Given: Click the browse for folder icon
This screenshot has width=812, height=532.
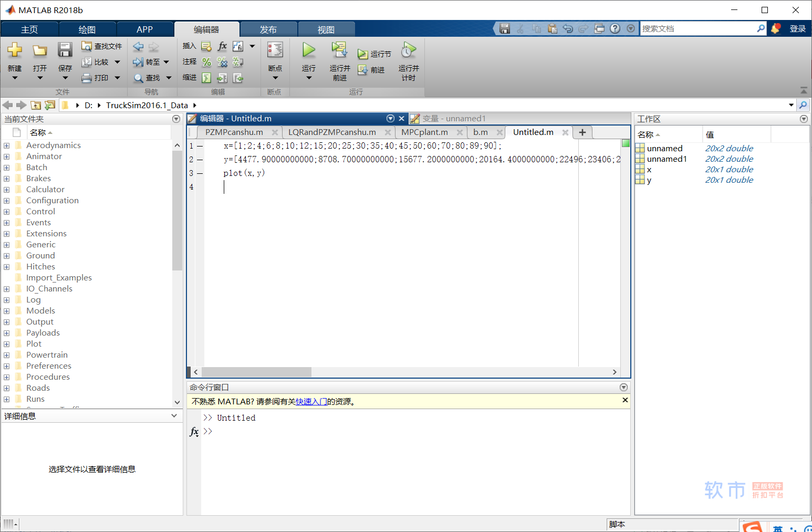Looking at the screenshot, I should [50, 105].
